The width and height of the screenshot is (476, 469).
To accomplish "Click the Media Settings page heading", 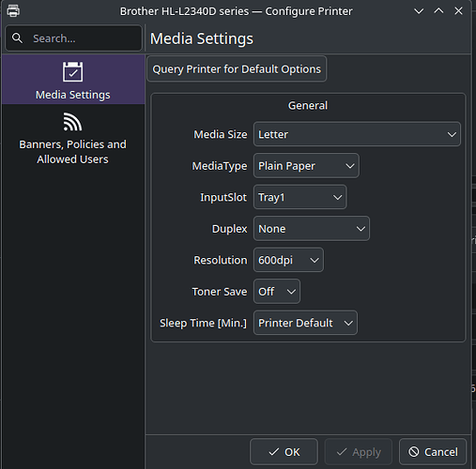I will 202,38.
